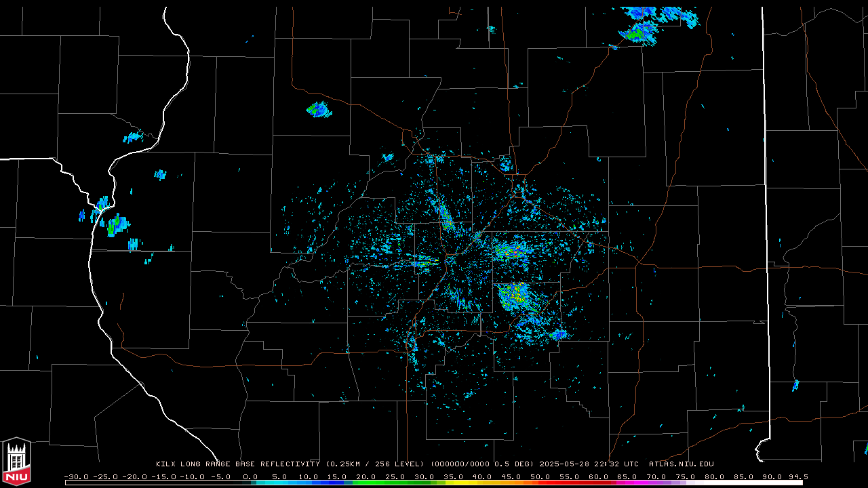The width and height of the screenshot is (868, 488).
Task: Click the 50.0 value on the color scale
Action: (x=540, y=477)
